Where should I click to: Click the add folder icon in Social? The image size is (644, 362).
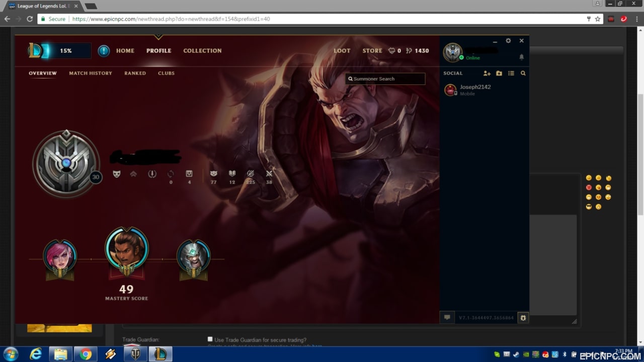point(499,73)
